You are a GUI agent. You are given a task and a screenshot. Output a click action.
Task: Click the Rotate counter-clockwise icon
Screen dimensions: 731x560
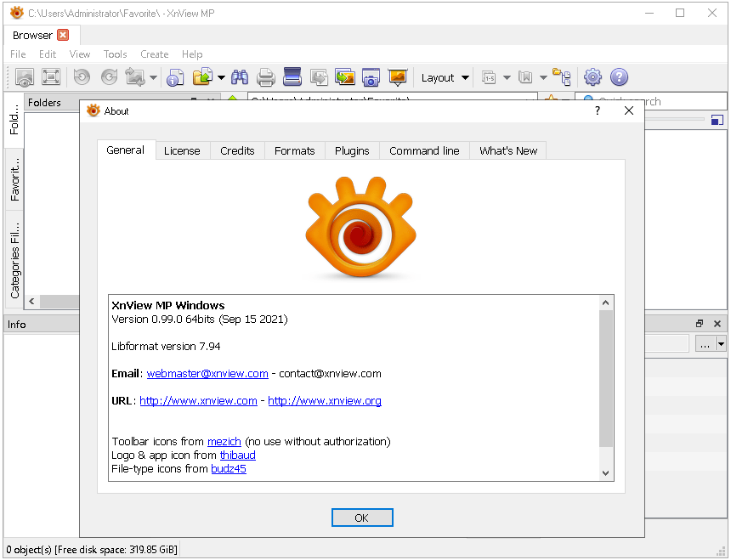point(82,76)
